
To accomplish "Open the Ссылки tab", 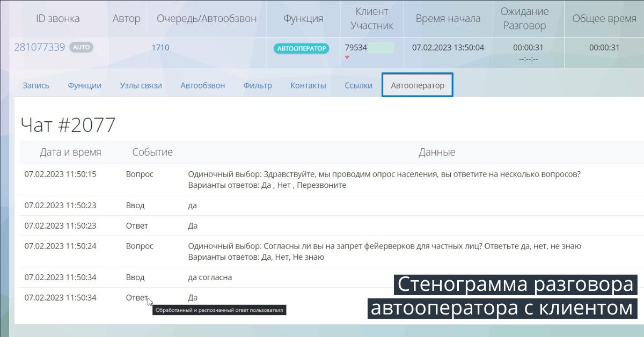I will pyautogui.click(x=358, y=85).
